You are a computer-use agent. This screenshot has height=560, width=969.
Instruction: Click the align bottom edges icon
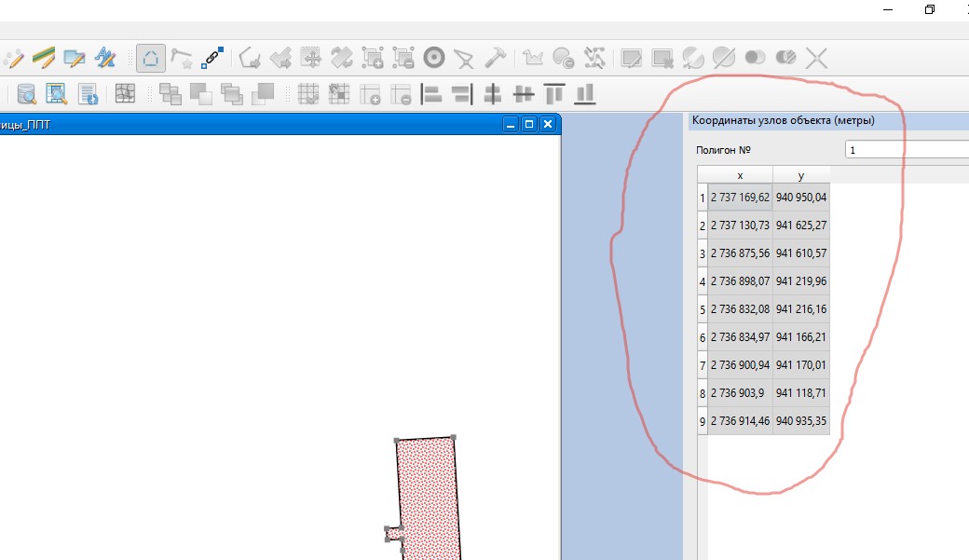pos(585,93)
